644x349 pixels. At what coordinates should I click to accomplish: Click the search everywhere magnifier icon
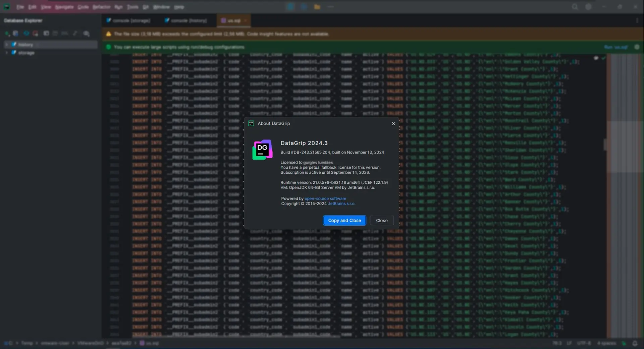[x=575, y=7]
